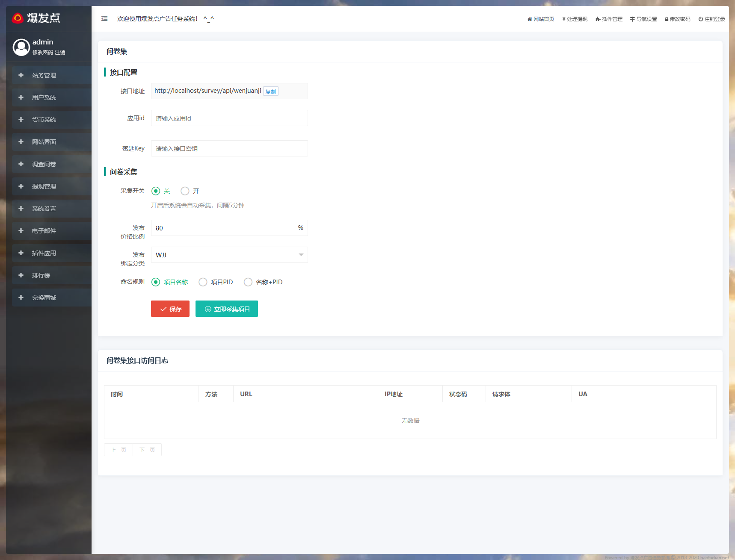Click 注销登录 power icon
Image resolution: width=735 pixels, height=560 pixels.
[701, 19]
